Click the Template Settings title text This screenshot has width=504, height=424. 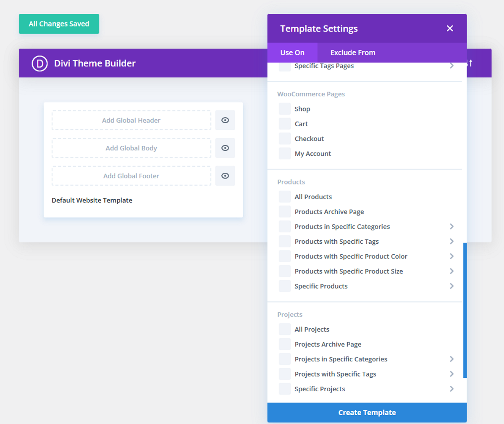pos(319,29)
